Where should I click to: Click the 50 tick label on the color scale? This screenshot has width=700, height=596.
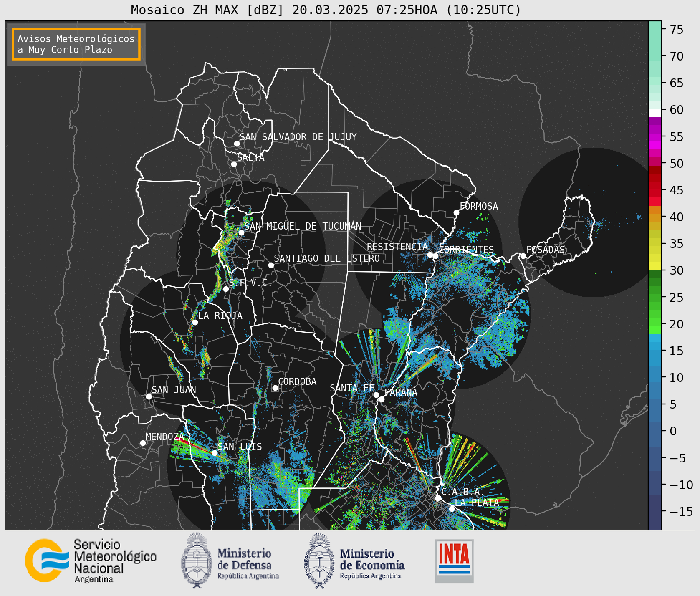coord(677,164)
